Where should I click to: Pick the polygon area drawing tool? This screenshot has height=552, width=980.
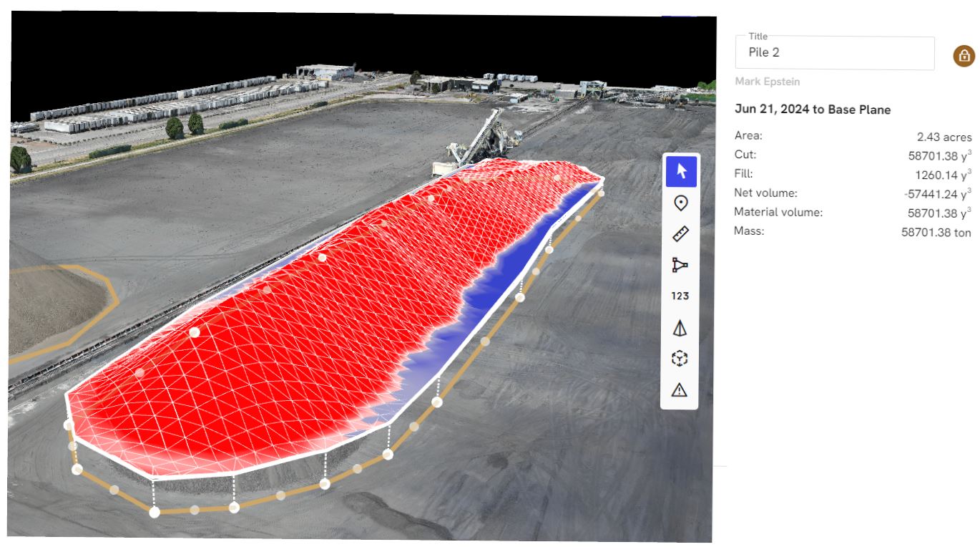(x=680, y=265)
